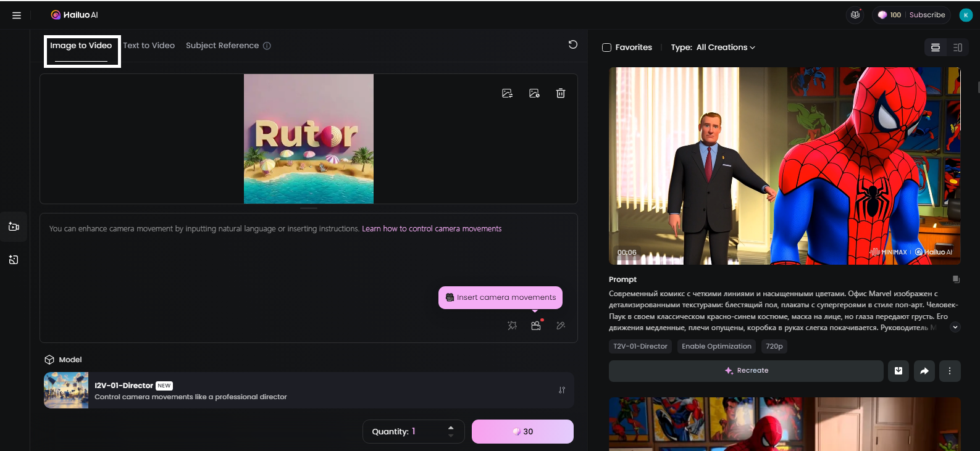Open the tutorial book icon in header
Viewport: 980px width, 451px height.
855,15
